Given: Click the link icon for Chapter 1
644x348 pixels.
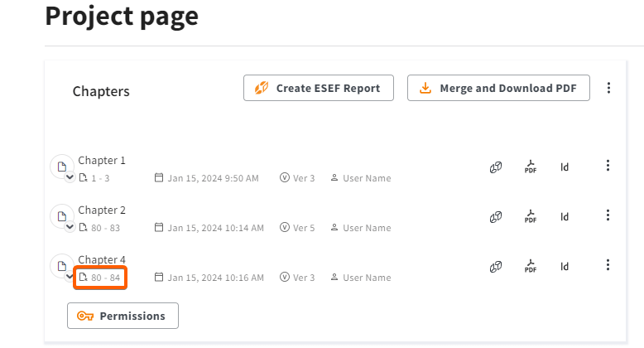Looking at the screenshot, I should 496,167.
